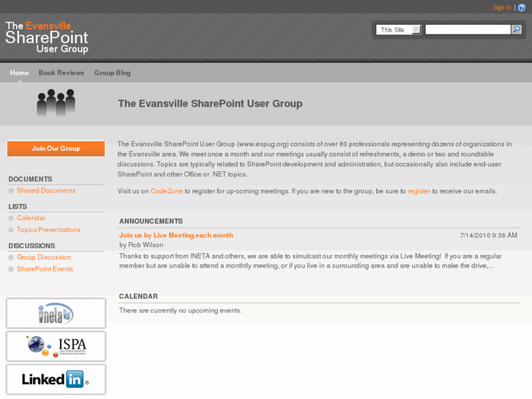The height and width of the screenshot is (399, 532).
Task: Click bullet icon beside Calendar
Action: point(11,218)
